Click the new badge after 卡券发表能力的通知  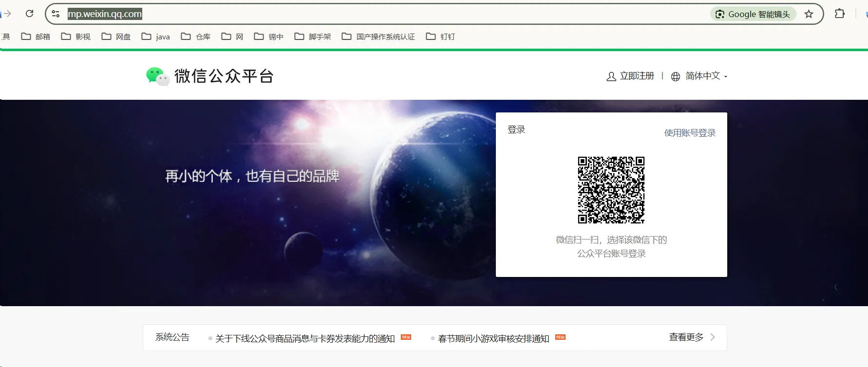(x=406, y=337)
